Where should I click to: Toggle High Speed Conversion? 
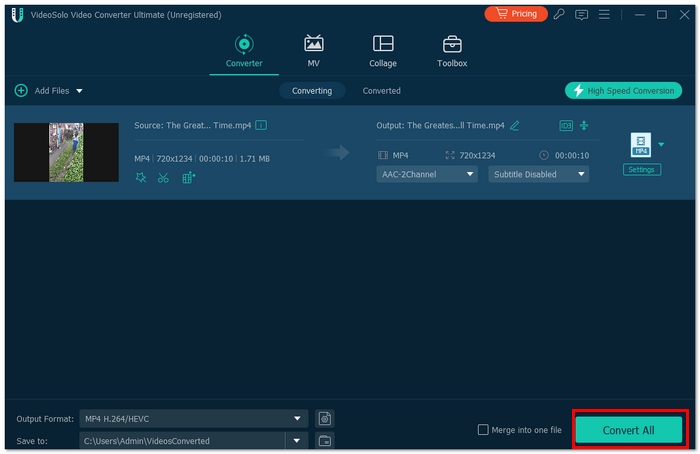click(x=623, y=90)
